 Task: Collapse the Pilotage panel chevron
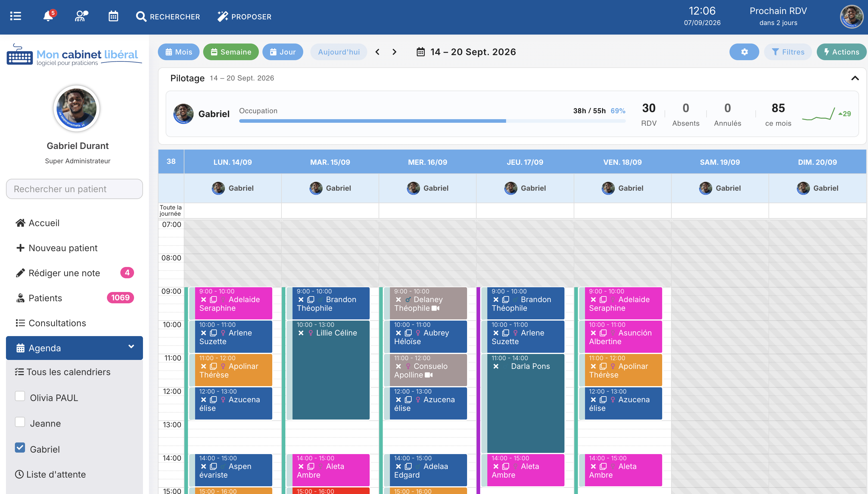click(x=855, y=78)
